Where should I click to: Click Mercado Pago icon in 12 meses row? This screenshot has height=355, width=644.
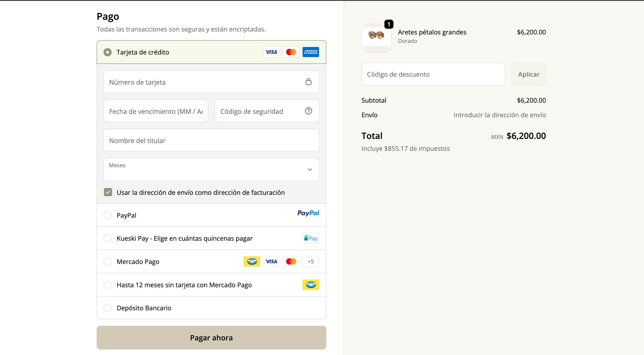point(311,285)
